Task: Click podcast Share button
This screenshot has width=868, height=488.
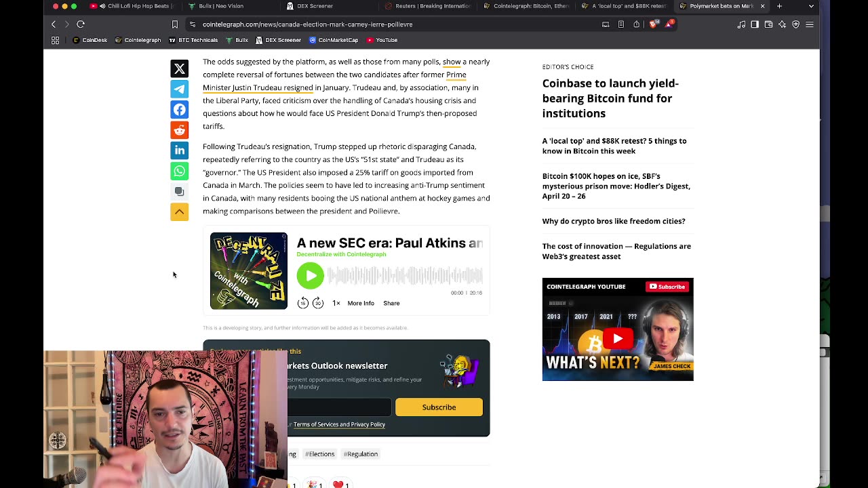Action: click(x=391, y=303)
